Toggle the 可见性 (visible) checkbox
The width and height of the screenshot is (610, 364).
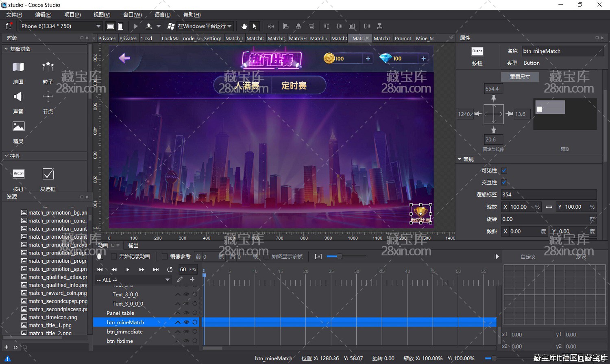click(x=504, y=170)
